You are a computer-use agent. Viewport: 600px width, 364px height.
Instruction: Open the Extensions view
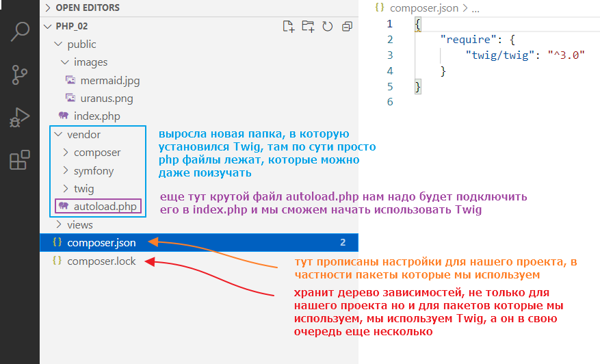[20, 160]
